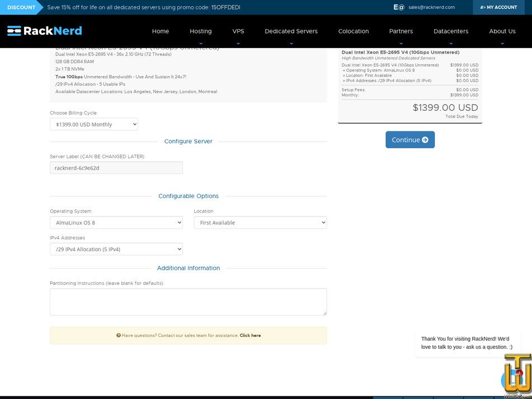Click the Partitioning Instructions text area
Viewport: 532px width, 399px height.
188,301
